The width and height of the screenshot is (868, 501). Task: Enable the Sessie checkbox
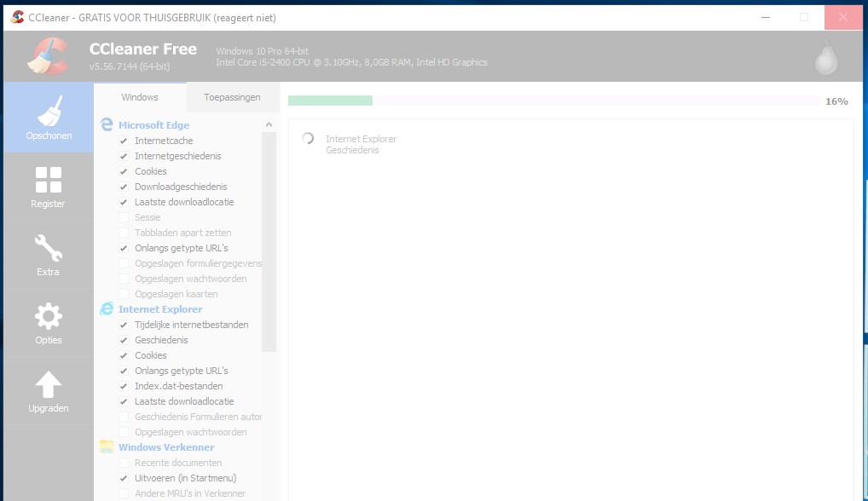(124, 217)
